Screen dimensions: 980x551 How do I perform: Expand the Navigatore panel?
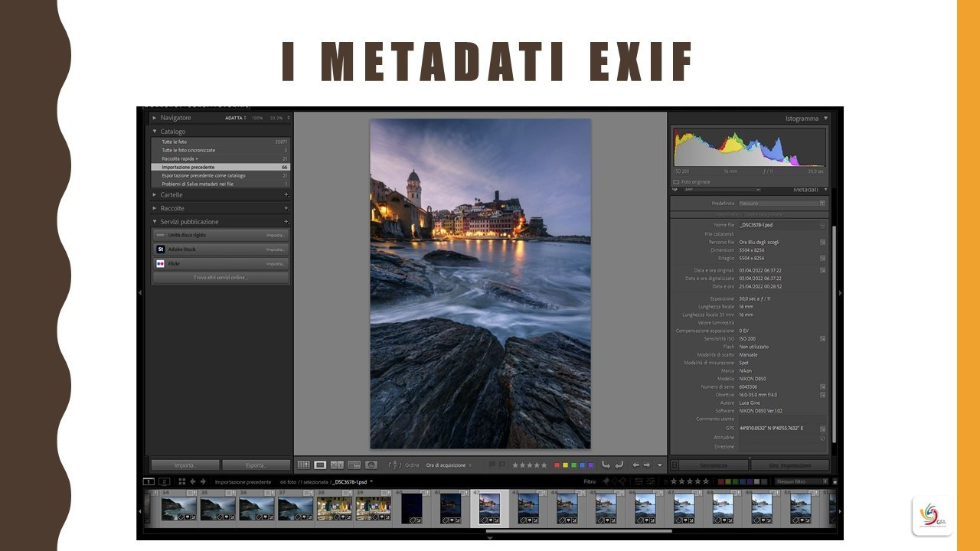tap(155, 118)
